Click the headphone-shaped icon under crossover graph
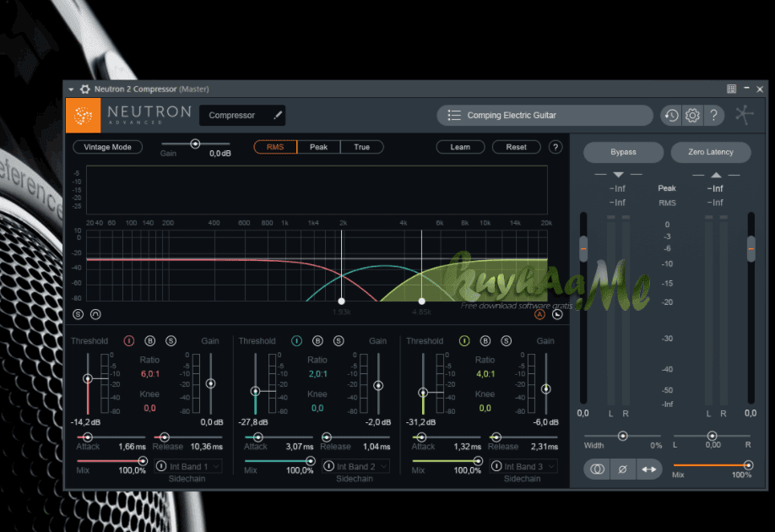 [96, 314]
